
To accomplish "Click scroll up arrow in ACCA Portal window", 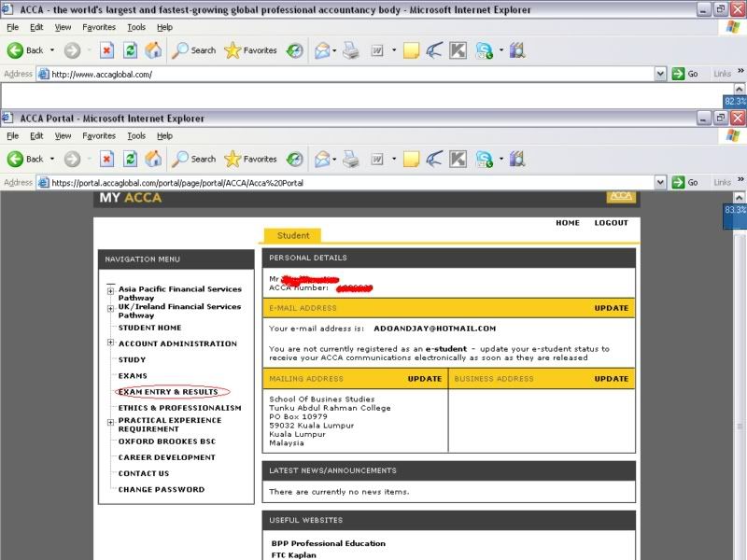I will tap(739, 197).
